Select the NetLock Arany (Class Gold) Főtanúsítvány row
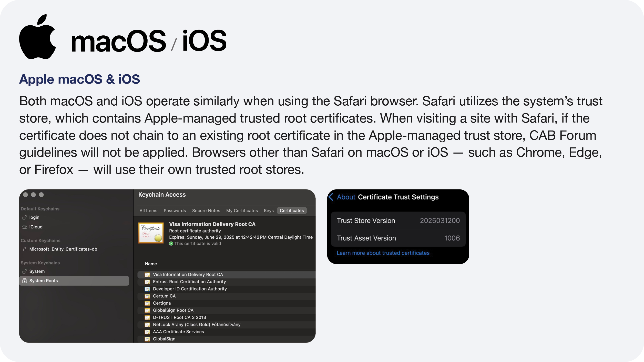The width and height of the screenshot is (644, 362). click(x=226, y=325)
